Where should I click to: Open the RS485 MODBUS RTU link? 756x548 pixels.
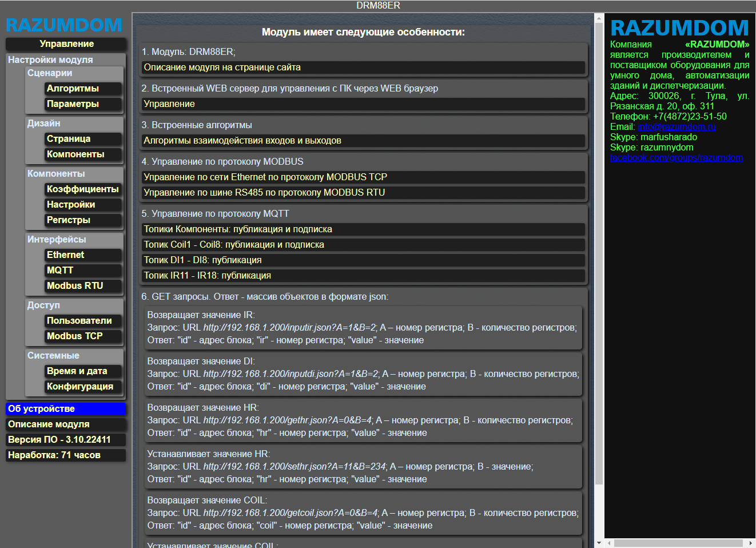[x=363, y=193]
